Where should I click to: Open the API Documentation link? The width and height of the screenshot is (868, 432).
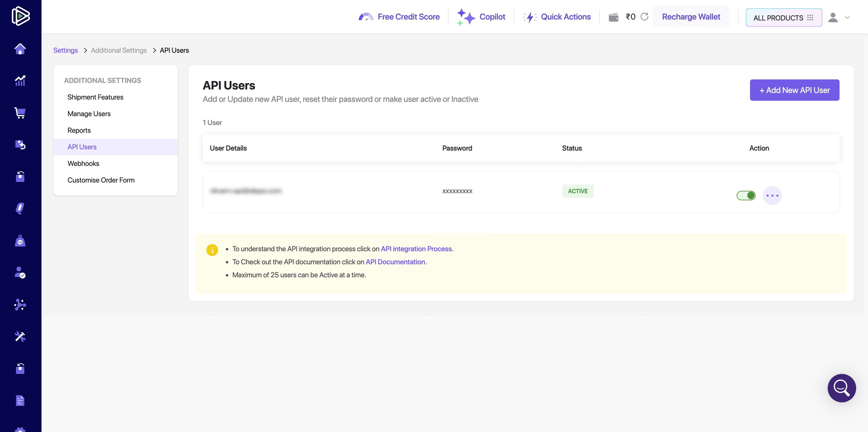click(x=395, y=262)
